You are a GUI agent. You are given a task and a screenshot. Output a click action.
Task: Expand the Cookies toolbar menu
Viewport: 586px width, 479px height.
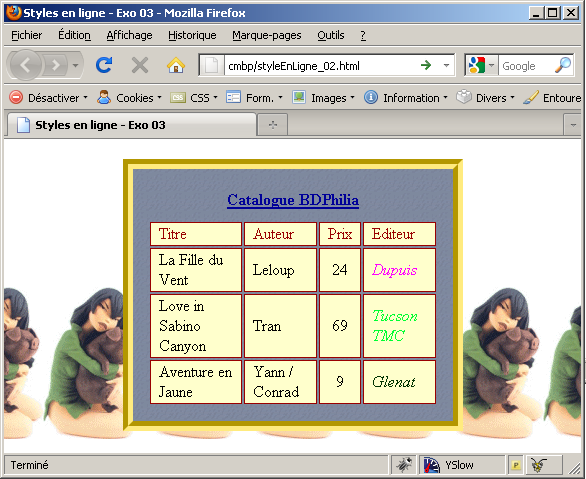click(129, 98)
